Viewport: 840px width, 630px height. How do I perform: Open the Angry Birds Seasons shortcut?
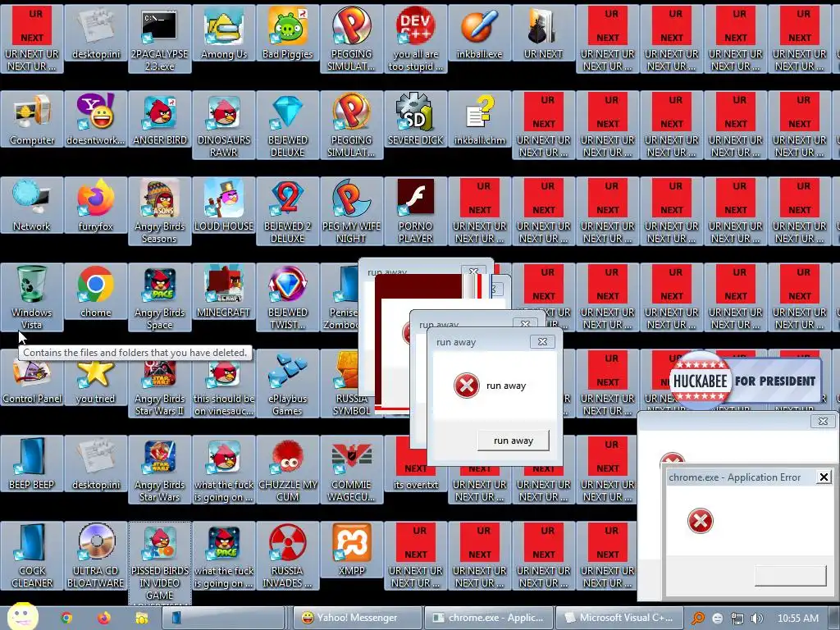point(160,211)
